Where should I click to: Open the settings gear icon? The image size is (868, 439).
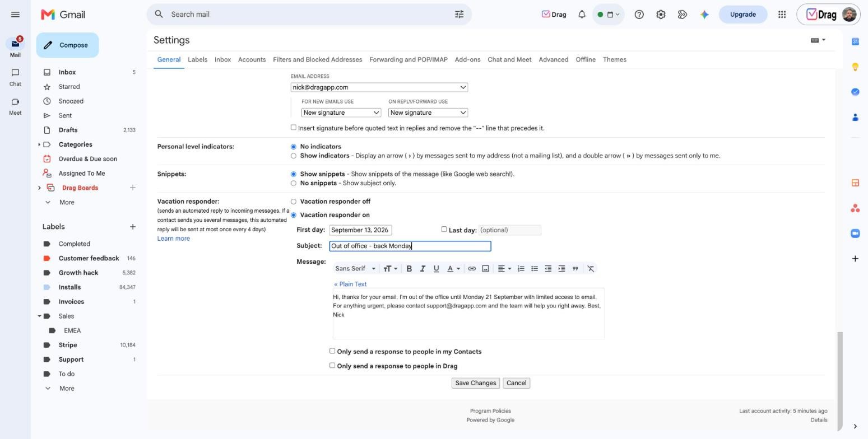click(x=661, y=15)
